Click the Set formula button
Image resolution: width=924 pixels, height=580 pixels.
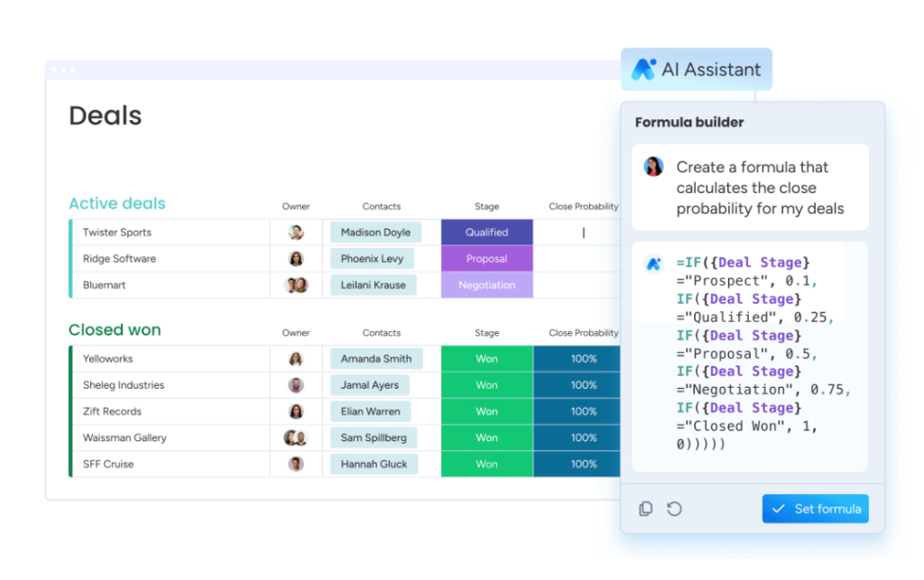point(815,509)
